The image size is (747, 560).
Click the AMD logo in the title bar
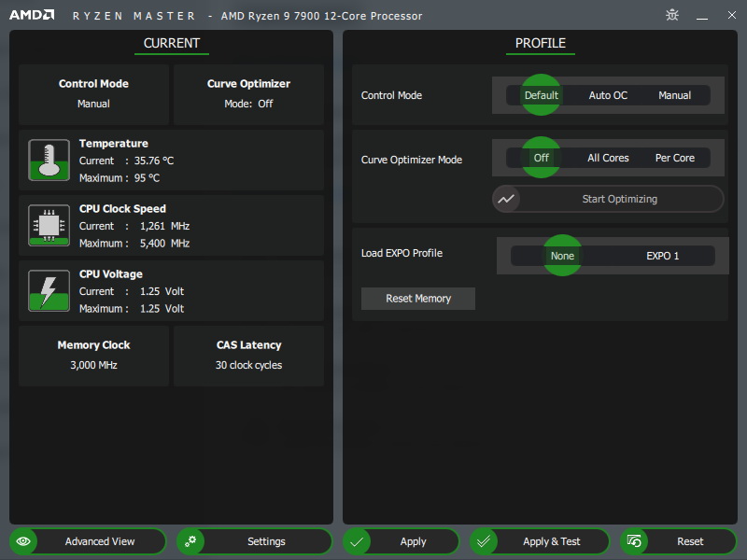point(32,15)
